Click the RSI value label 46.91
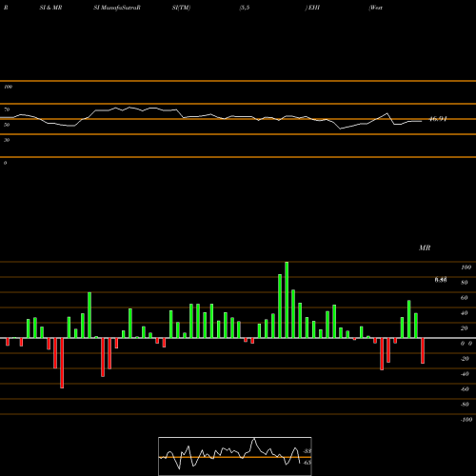The image size is (476, 476). coord(438,119)
